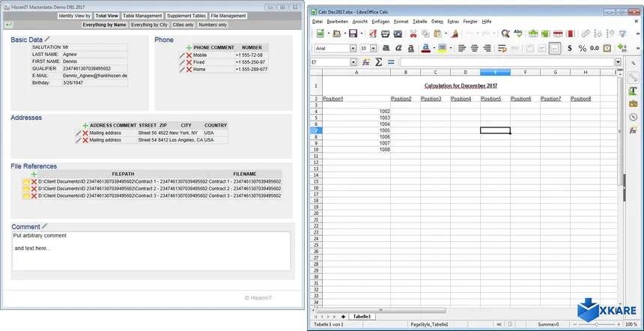Open the Sidebar Navigator compass icon
Screen dimensions: 644x331
(633, 117)
